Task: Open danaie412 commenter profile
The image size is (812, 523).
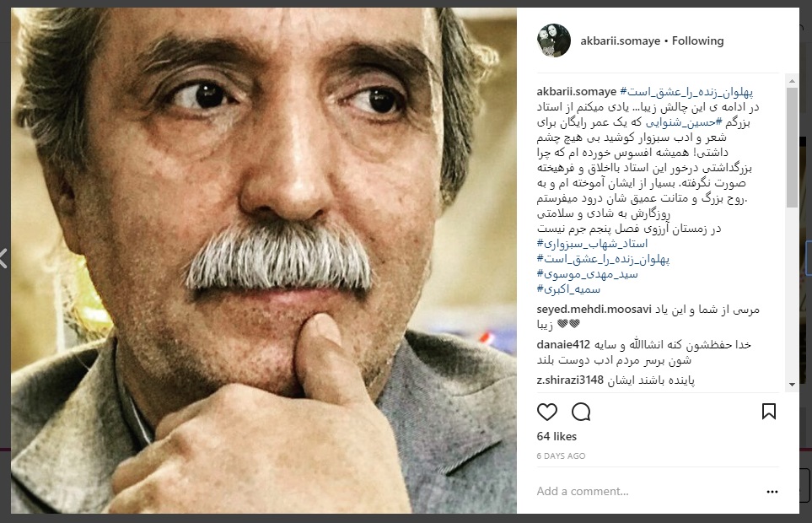Action: [563, 345]
